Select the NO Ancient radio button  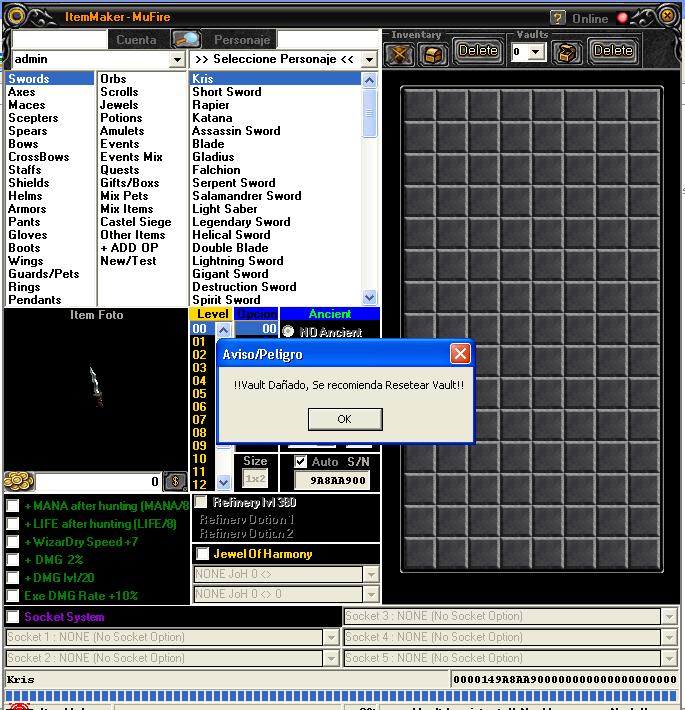point(288,332)
